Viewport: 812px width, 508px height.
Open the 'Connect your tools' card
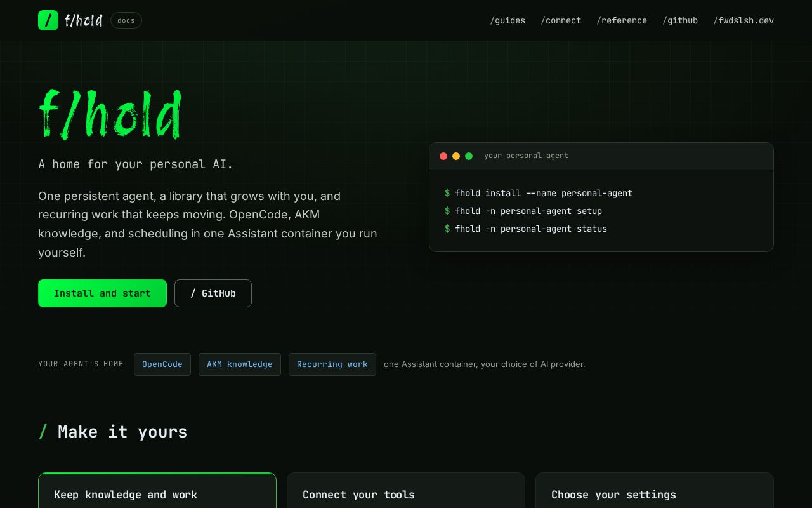point(406,490)
